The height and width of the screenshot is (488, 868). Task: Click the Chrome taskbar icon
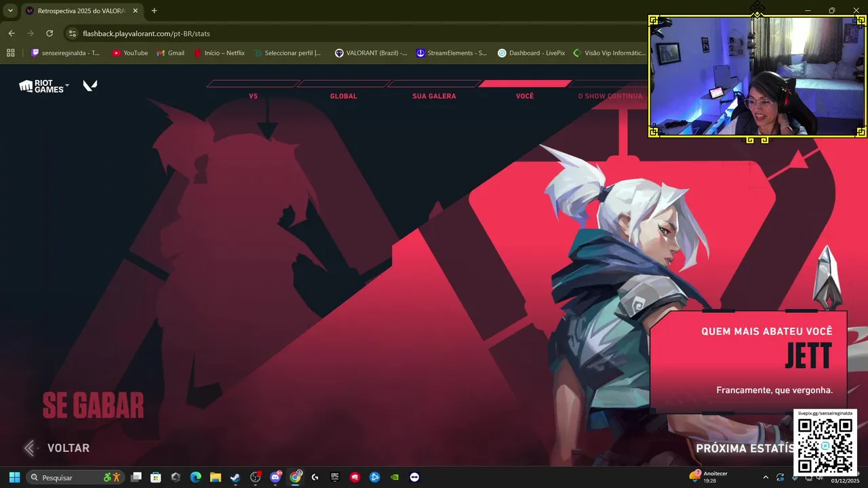pyautogui.click(x=296, y=477)
